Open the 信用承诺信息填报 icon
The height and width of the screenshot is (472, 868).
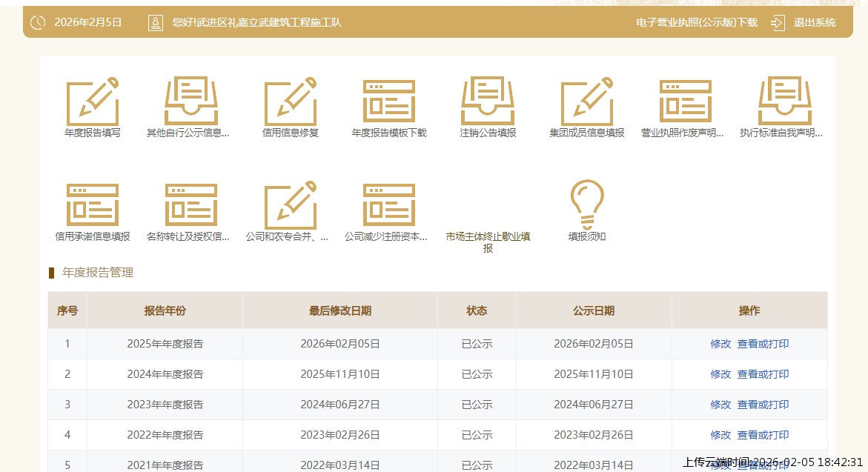pyautogui.click(x=93, y=205)
